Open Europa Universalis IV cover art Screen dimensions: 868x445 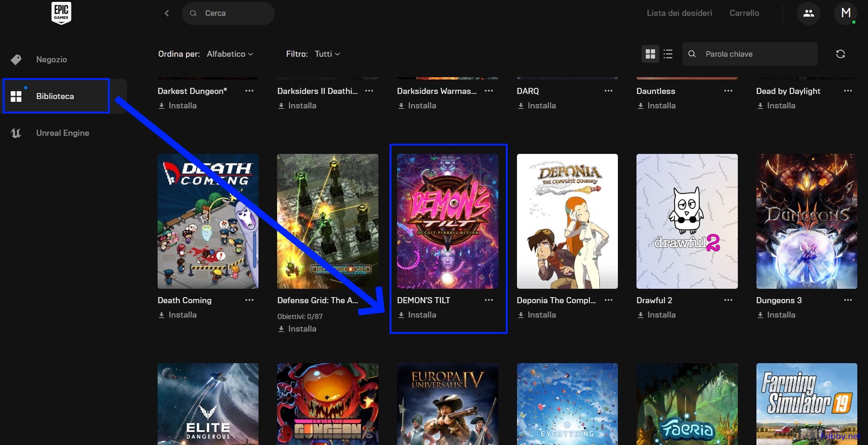[x=447, y=404]
